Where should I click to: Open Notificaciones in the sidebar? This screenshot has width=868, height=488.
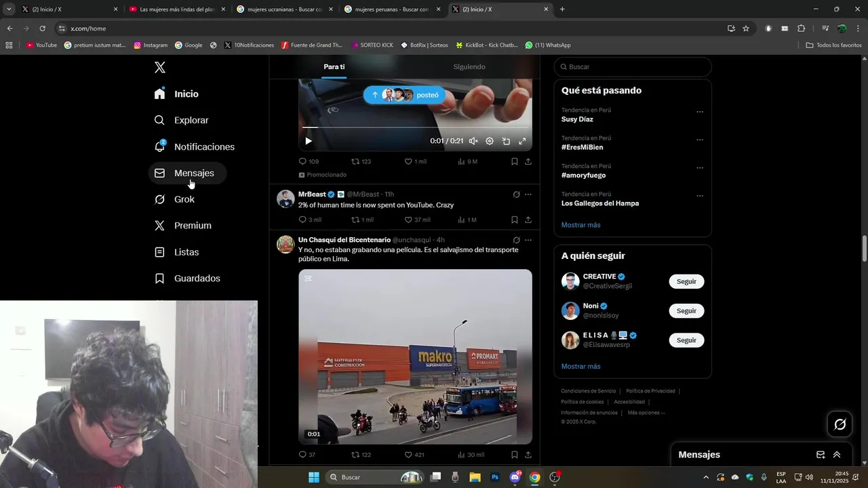[x=194, y=146]
